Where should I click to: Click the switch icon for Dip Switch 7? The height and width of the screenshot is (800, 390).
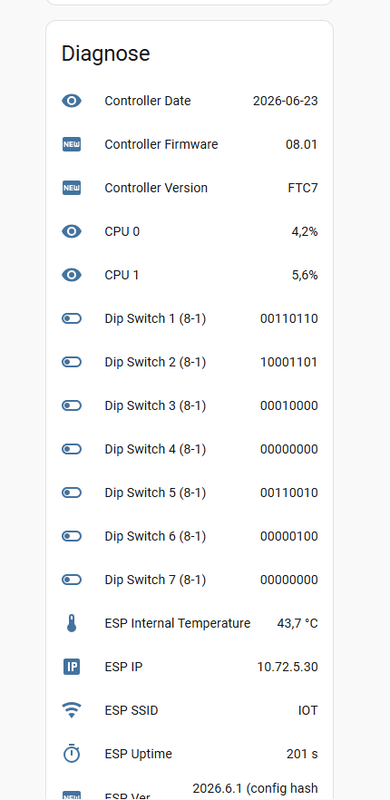point(71,580)
